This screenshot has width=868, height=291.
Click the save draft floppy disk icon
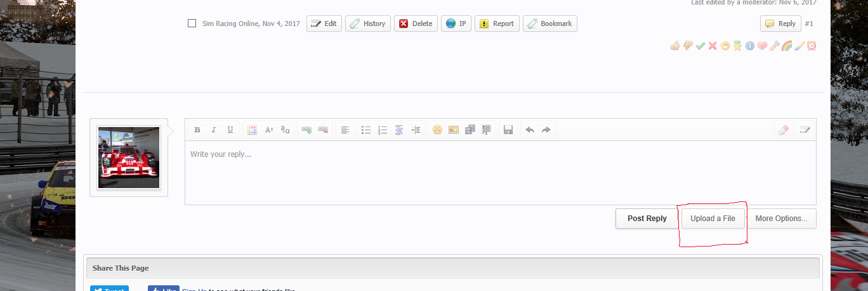(508, 130)
